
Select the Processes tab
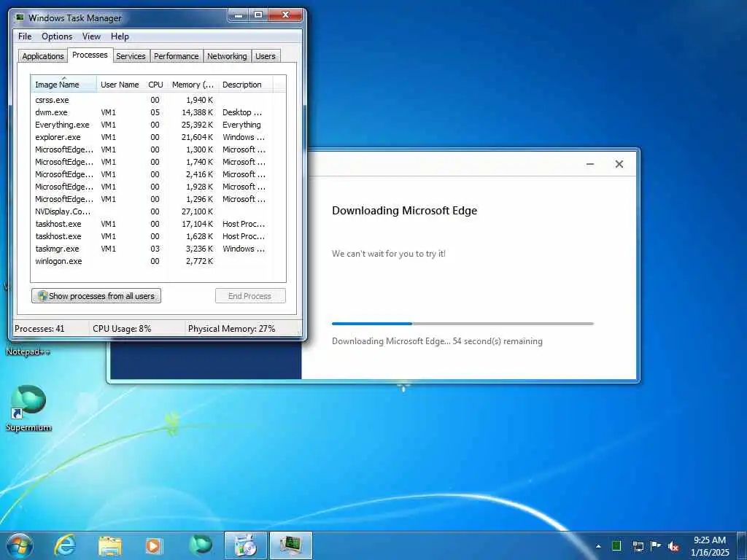pyautogui.click(x=90, y=55)
